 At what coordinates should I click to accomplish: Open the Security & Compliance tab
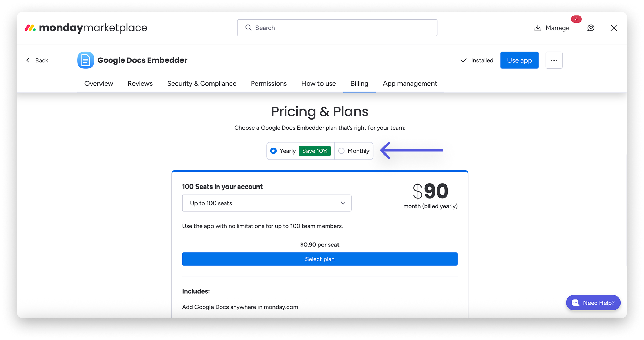tap(202, 84)
